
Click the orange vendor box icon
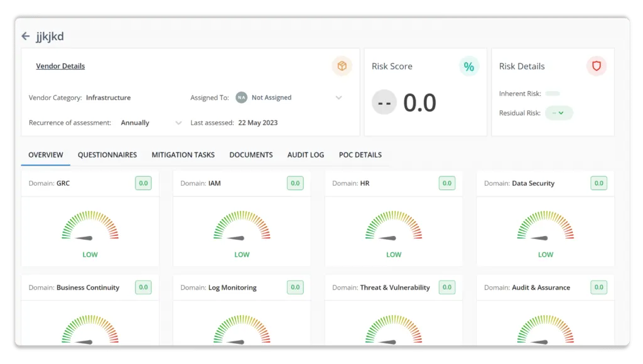[342, 66]
